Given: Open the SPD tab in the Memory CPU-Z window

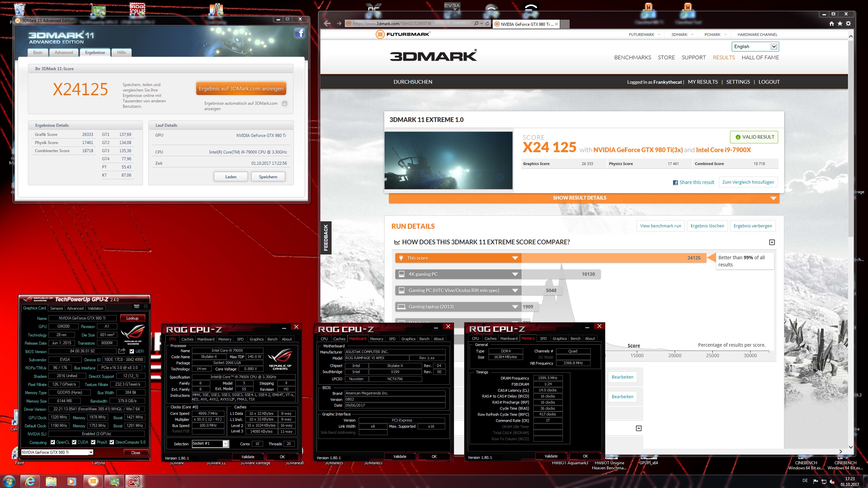Looking at the screenshot, I should [x=543, y=339].
